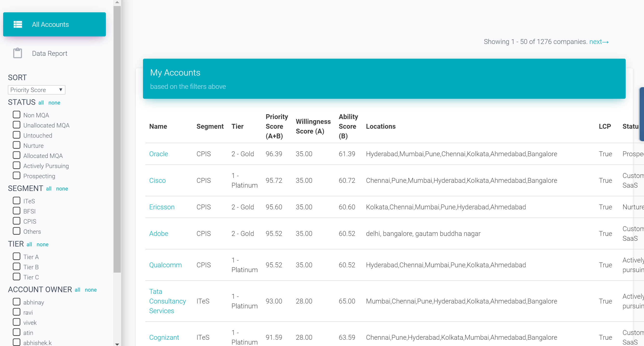The height and width of the screenshot is (346, 644).
Task: Check the Others segment checkbox
Action: (16, 231)
